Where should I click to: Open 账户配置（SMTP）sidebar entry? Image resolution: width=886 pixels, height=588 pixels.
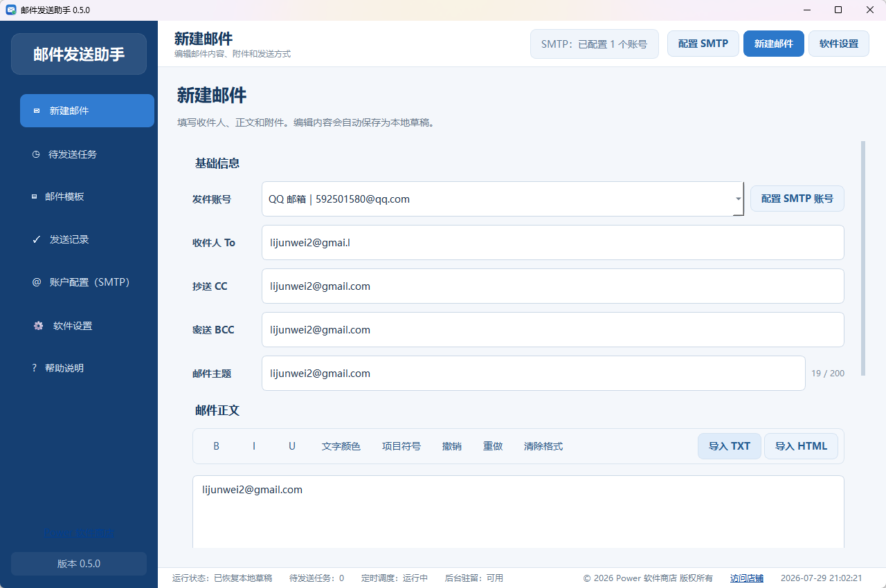coord(87,282)
